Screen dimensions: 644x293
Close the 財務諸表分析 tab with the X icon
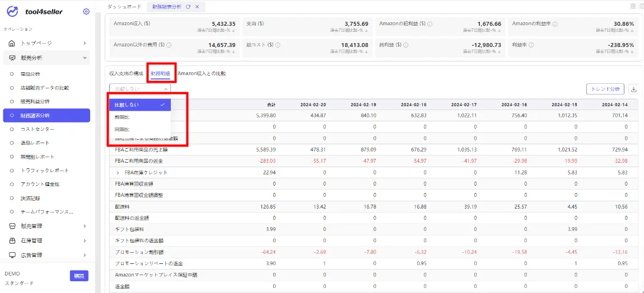(x=197, y=7)
